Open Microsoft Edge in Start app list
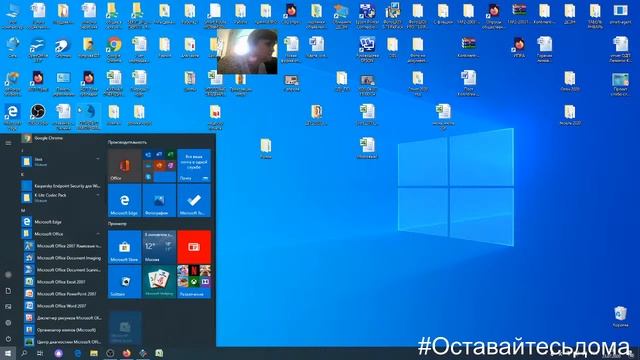The height and width of the screenshot is (360, 640). (61, 222)
